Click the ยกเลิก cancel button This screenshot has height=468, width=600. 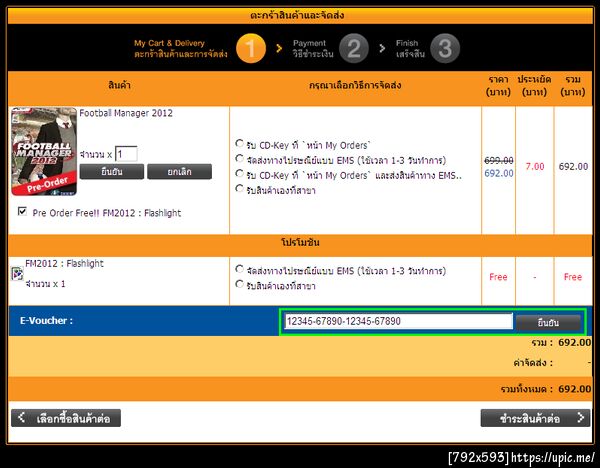point(179,171)
